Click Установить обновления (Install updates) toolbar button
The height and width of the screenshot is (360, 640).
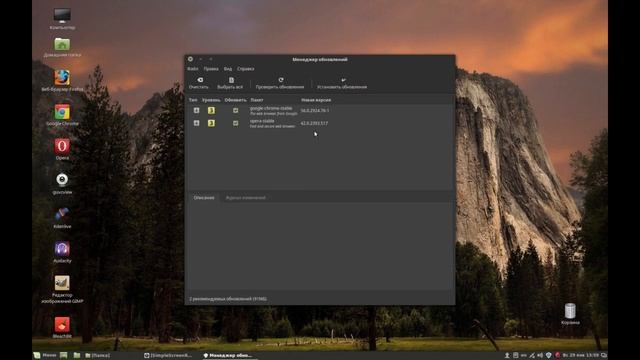click(342, 83)
